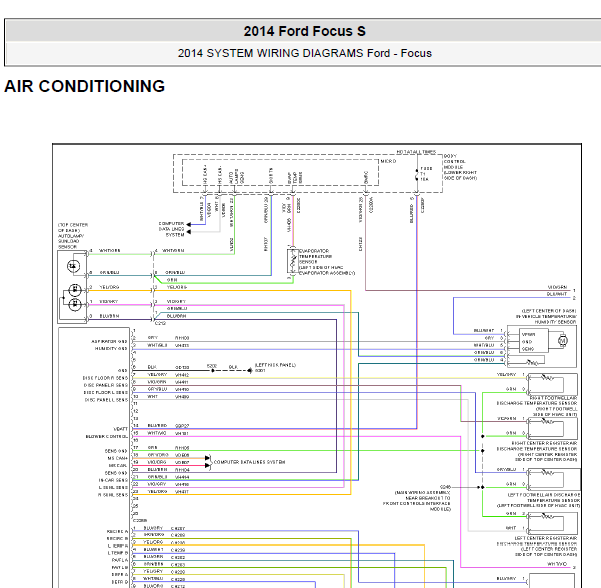Click the '(LEFT KICK PANEL)' ground location text
Screen dimensions: 601x588
[x=275, y=365]
